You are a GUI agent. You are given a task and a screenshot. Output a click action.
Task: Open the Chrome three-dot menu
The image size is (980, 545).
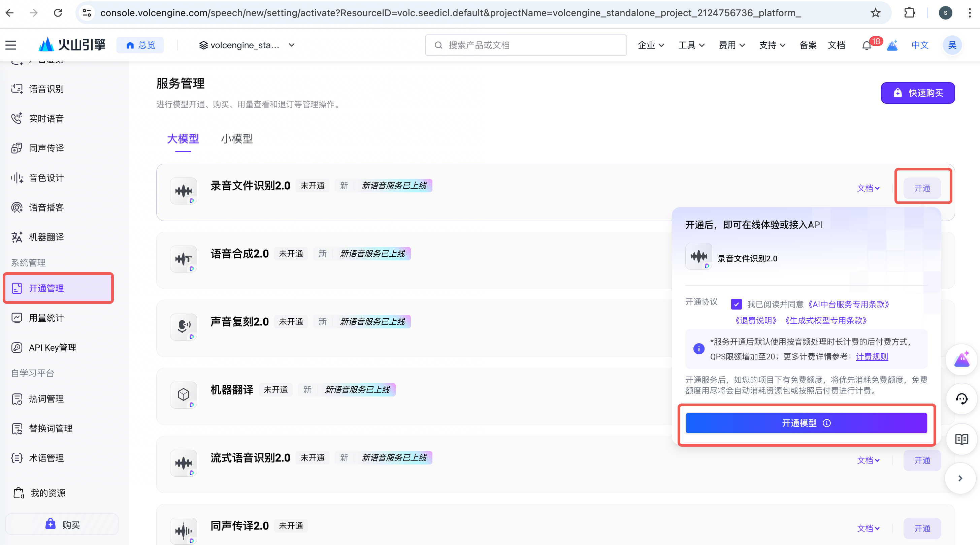click(969, 13)
